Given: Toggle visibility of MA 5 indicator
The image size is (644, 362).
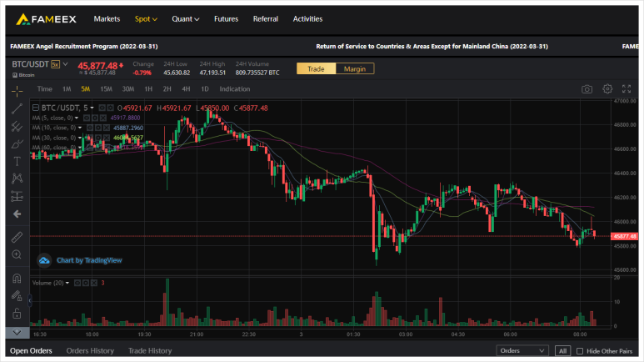Looking at the screenshot, I should coord(87,118).
